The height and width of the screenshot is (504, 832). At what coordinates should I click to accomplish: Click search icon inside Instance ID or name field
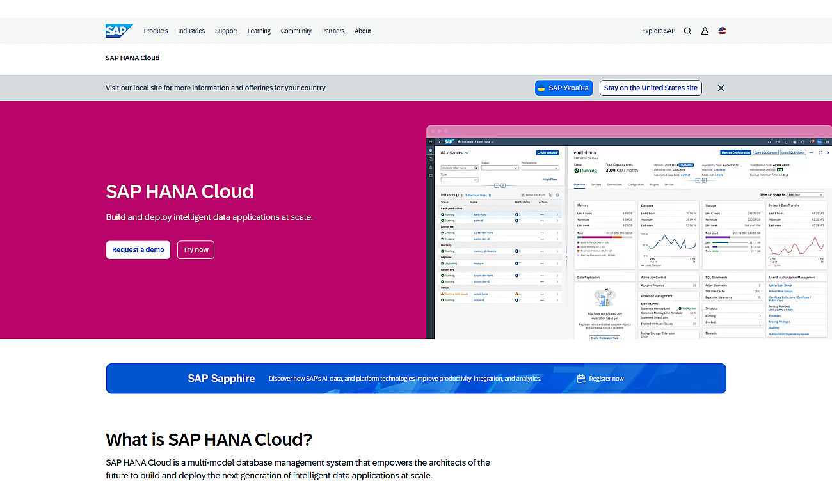[x=476, y=168]
